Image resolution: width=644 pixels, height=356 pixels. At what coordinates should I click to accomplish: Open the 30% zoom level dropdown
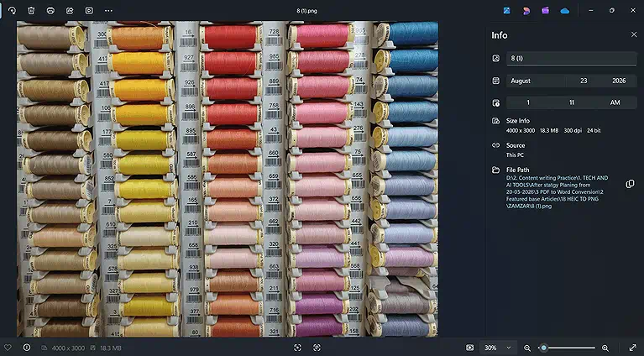pos(497,348)
